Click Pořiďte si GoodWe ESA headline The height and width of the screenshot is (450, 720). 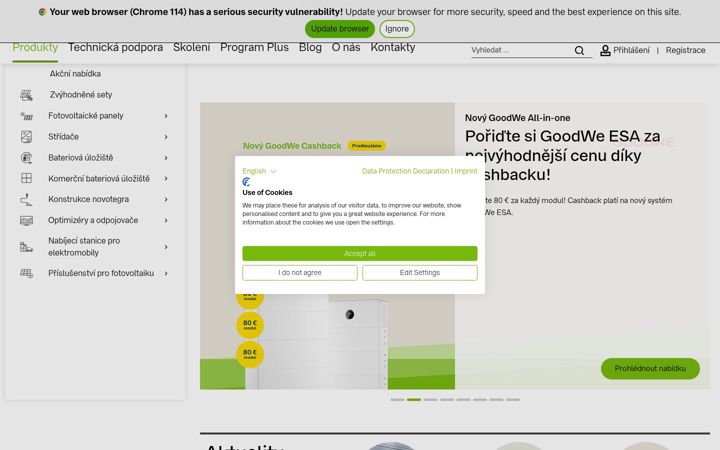[x=562, y=156]
